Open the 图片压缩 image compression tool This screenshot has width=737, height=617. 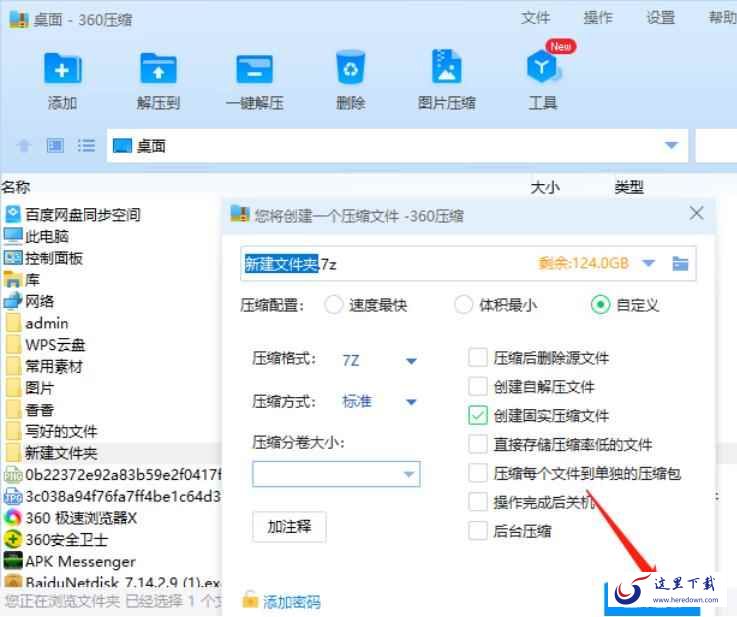pos(447,67)
